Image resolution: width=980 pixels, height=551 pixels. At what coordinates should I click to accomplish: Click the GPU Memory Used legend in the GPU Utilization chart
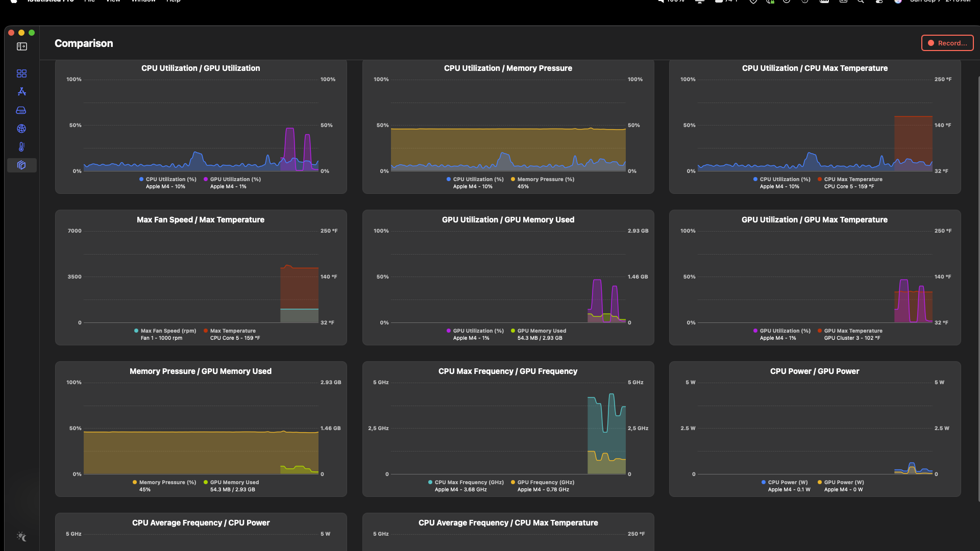pos(541,331)
